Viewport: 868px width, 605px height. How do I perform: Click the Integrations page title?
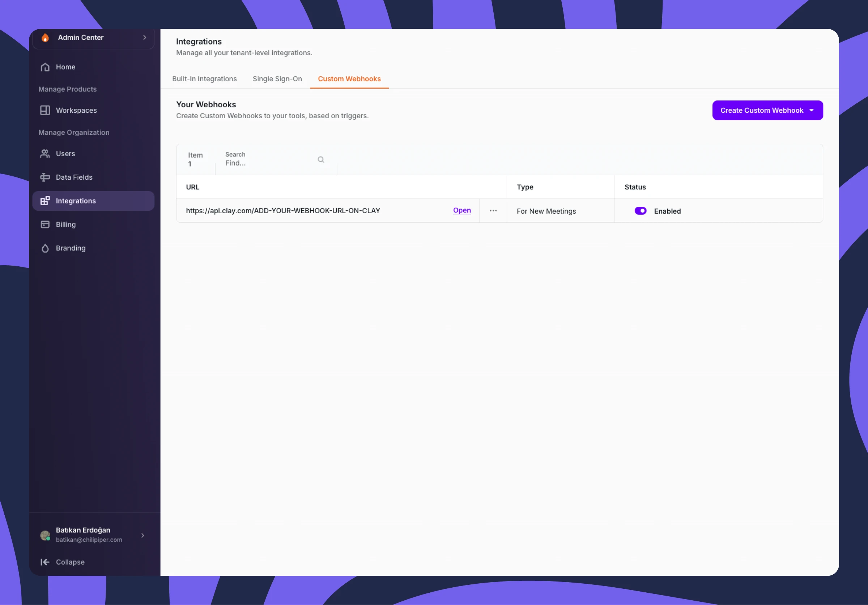tap(199, 42)
